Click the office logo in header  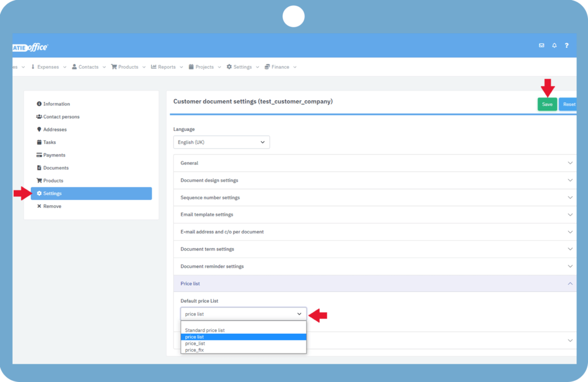tap(30, 47)
